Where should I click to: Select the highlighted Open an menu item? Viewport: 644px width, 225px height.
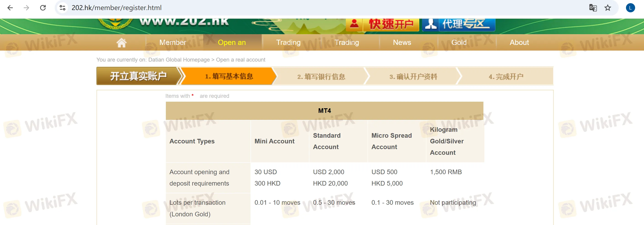pos(232,42)
